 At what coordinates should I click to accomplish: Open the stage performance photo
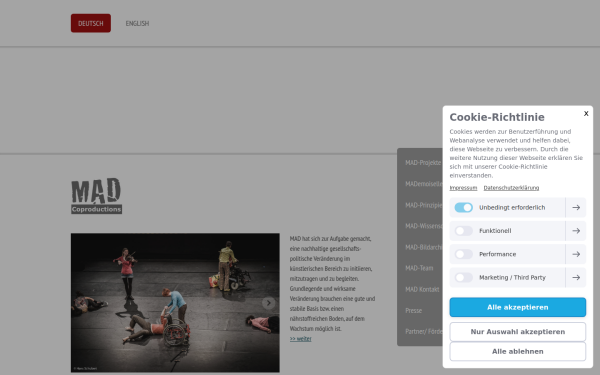tap(175, 303)
